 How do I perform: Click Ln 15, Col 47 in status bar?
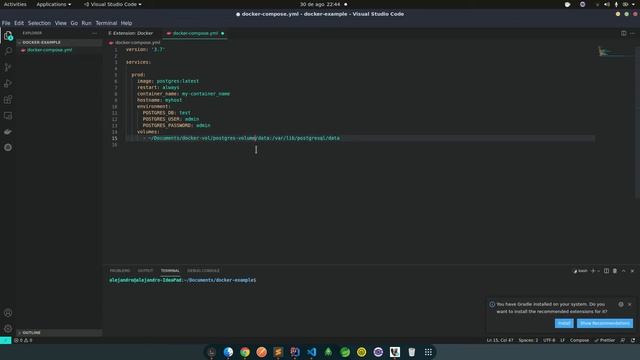tap(500, 340)
